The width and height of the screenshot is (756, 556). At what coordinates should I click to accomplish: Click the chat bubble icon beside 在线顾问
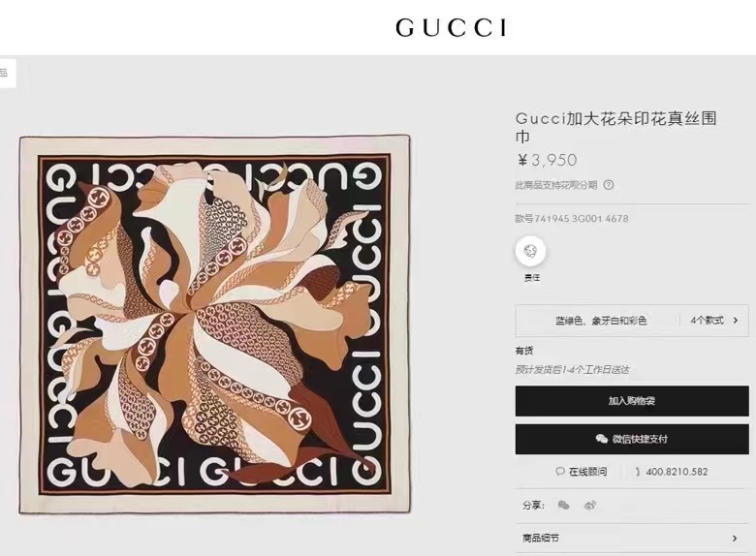click(560, 471)
